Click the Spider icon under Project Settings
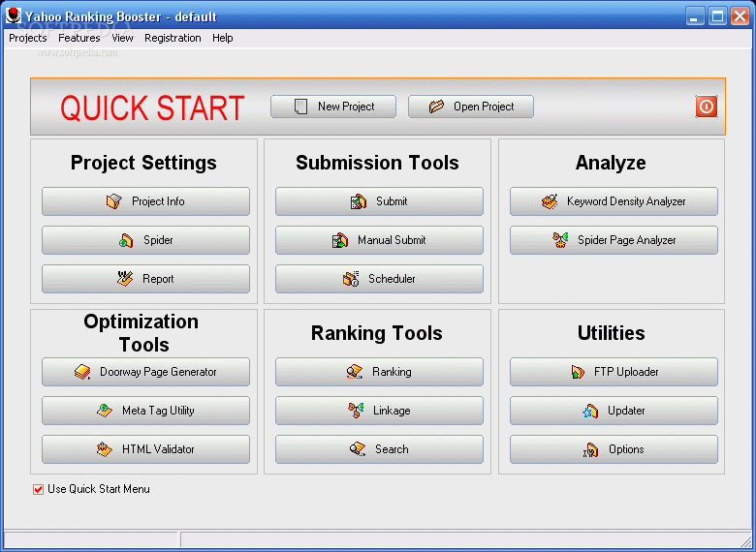756x552 pixels. click(126, 240)
